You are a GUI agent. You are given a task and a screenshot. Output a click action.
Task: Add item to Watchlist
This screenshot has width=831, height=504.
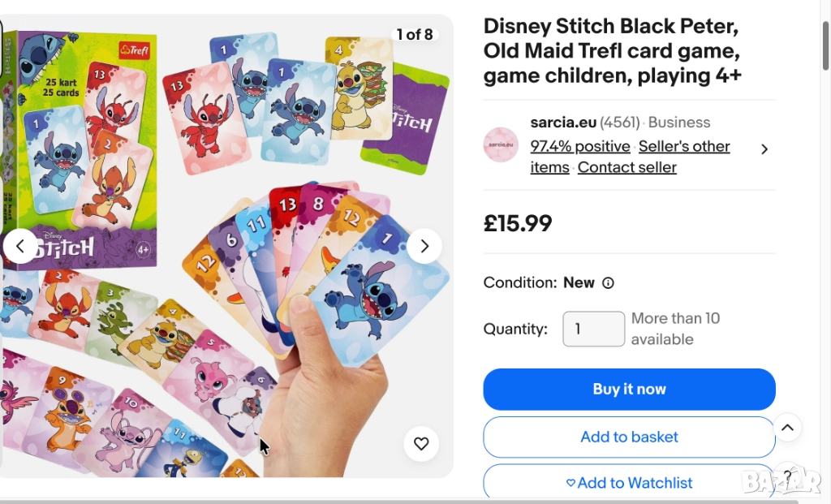coord(629,483)
